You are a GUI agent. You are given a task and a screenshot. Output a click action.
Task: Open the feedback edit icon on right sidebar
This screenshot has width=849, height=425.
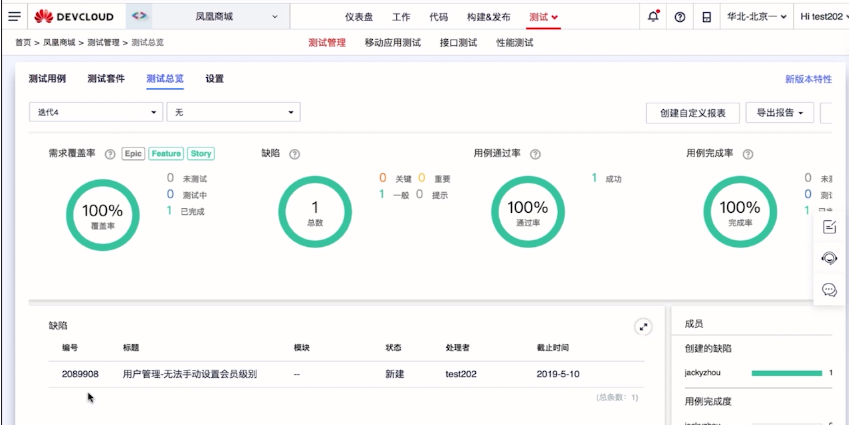click(830, 227)
